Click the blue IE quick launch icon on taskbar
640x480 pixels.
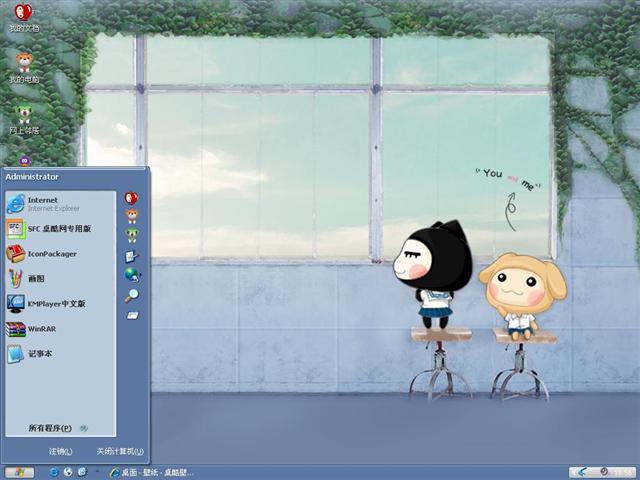tap(53, 472)
